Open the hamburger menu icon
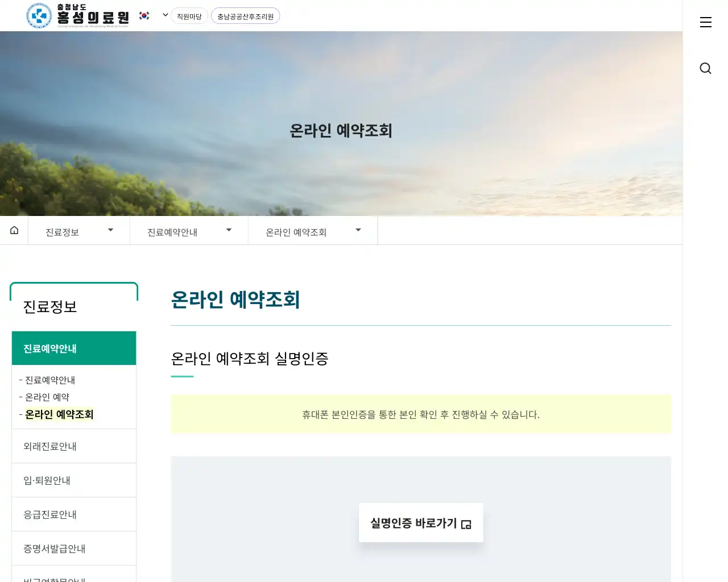 coord(705,22)
